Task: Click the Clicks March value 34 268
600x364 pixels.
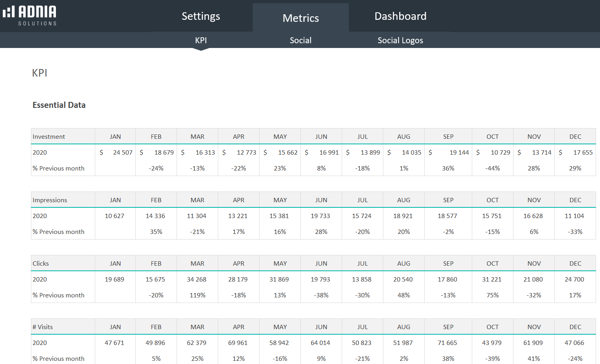Action: [196, 280]
